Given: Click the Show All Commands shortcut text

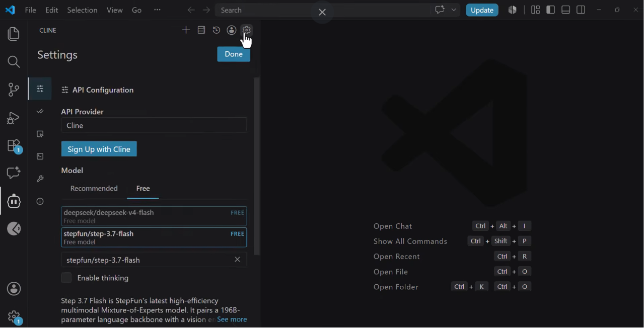Looking at the screenshot, I should click(x=410, y=241).
